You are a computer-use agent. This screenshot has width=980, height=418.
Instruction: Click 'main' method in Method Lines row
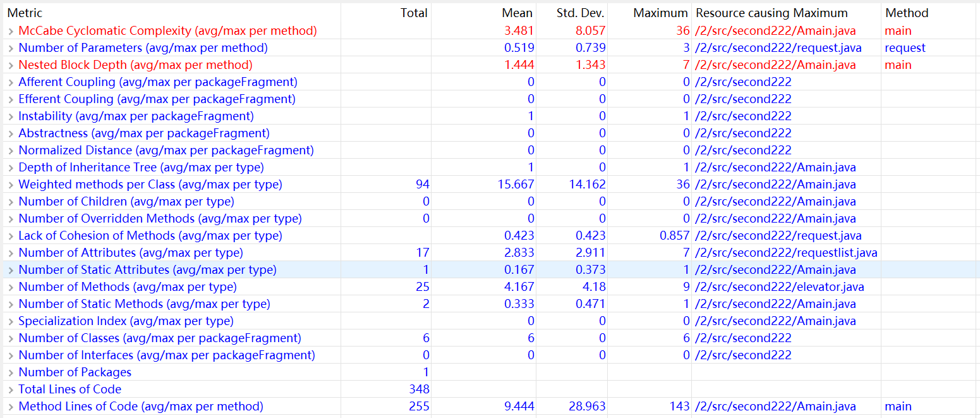pyautogui.click(x=898, y=406)
